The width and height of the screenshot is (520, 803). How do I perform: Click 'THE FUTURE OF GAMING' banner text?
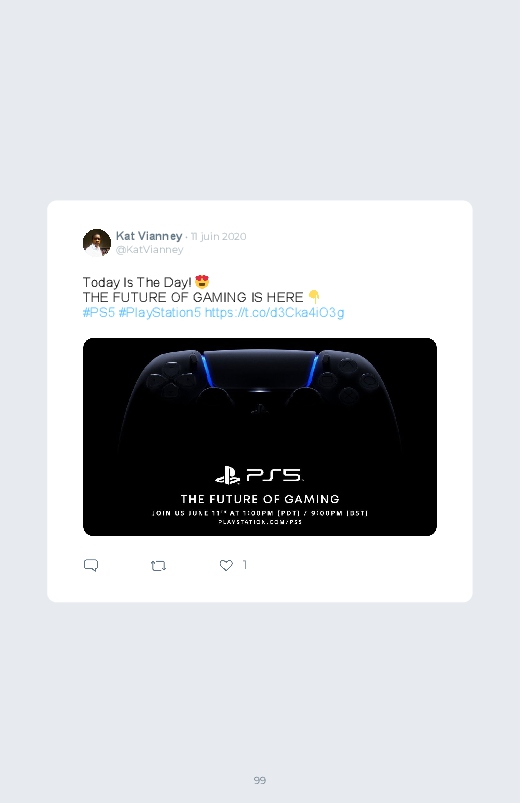(x=260, y=499)
